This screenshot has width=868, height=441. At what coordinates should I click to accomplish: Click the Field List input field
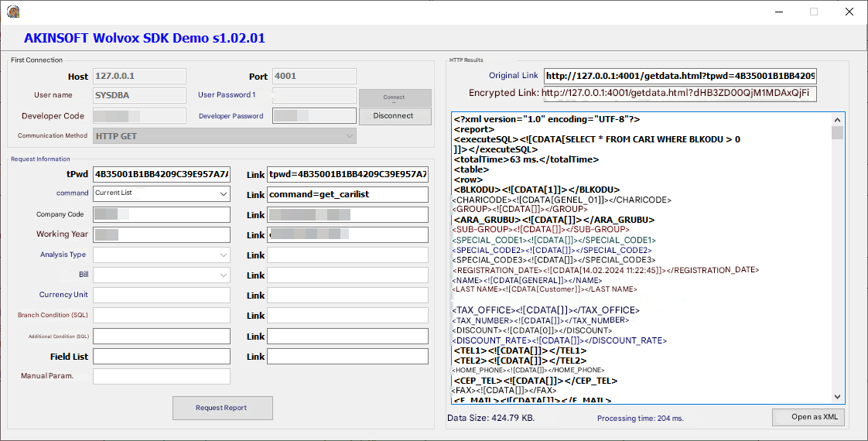[162, 357]
